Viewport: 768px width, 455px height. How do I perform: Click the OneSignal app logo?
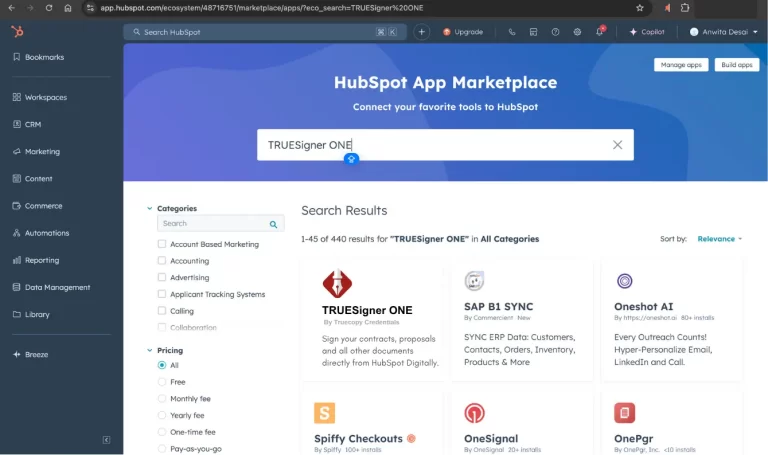(474, 413)
